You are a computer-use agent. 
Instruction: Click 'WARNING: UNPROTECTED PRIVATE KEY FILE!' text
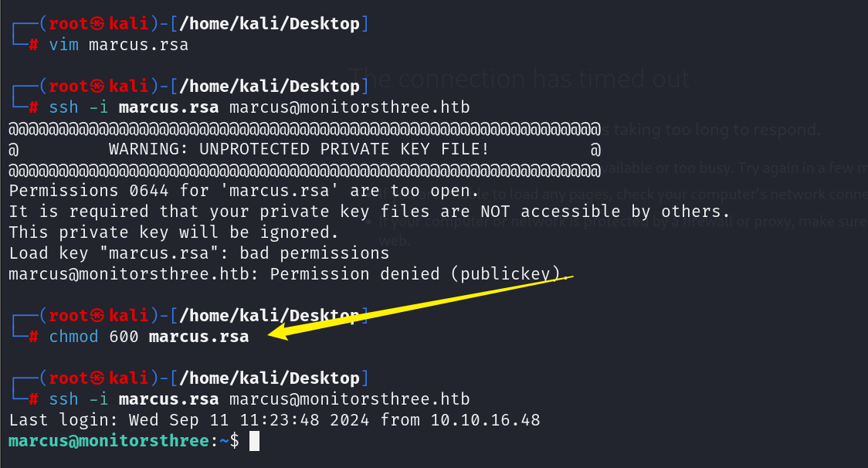pos(299,149)
